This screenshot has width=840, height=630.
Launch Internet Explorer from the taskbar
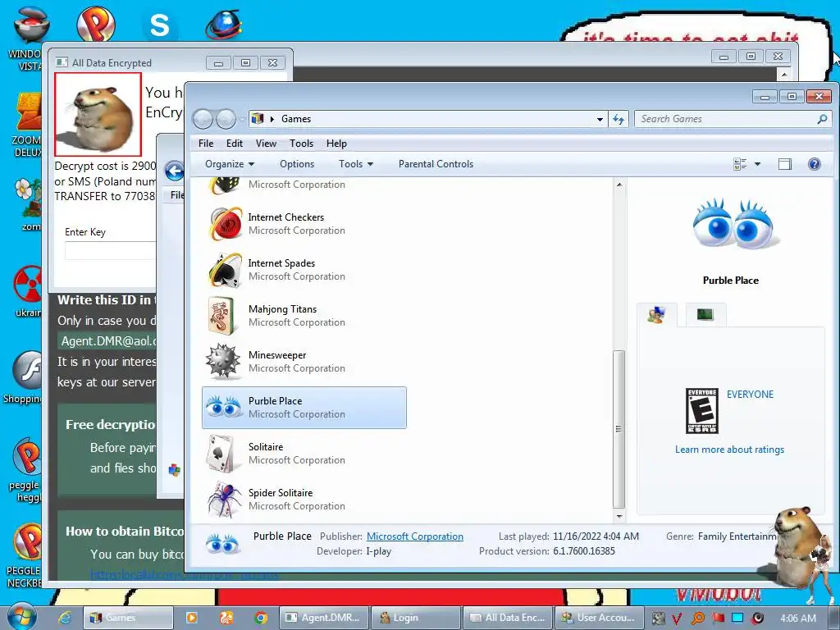[x=64, y=618]
